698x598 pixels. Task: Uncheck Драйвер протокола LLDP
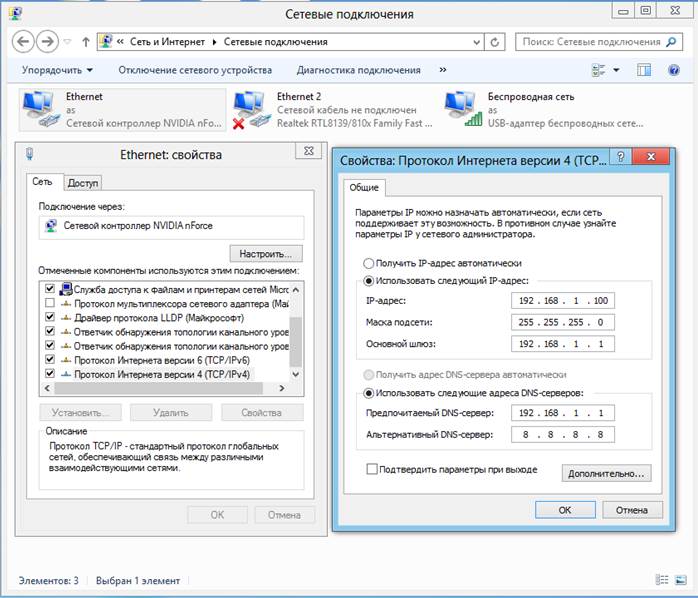(x=50, y=317)
